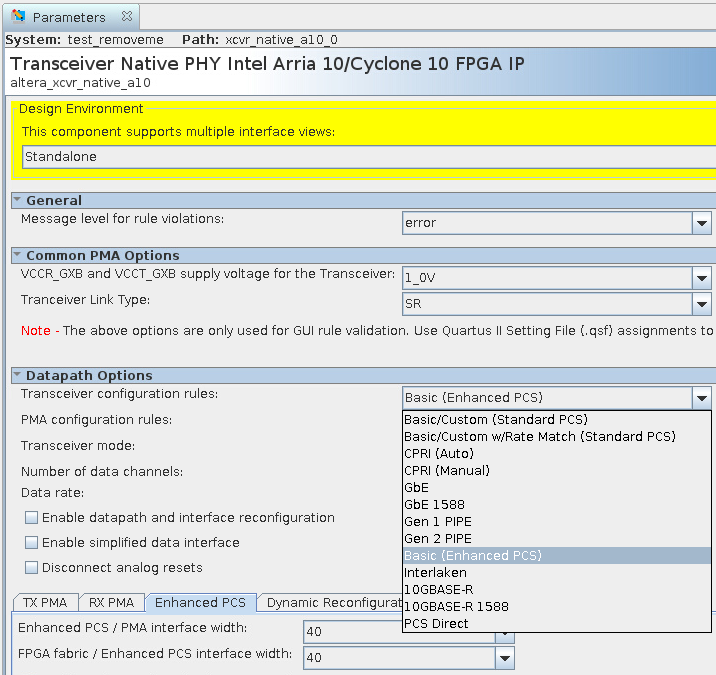This screenshot has height=675, width=716.
Task: Select 10GBASE-R option
Action: pyautogui.click(x=557, y=590)
